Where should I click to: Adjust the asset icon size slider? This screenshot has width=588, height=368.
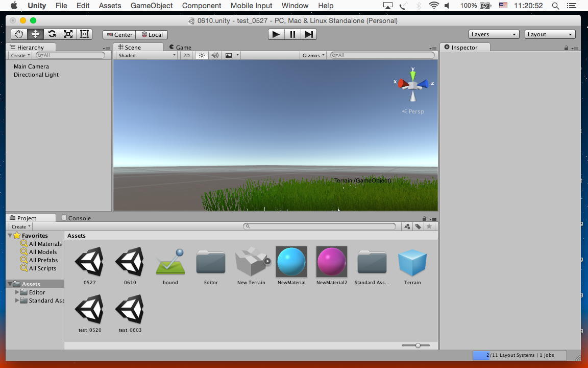pos(418,346)
